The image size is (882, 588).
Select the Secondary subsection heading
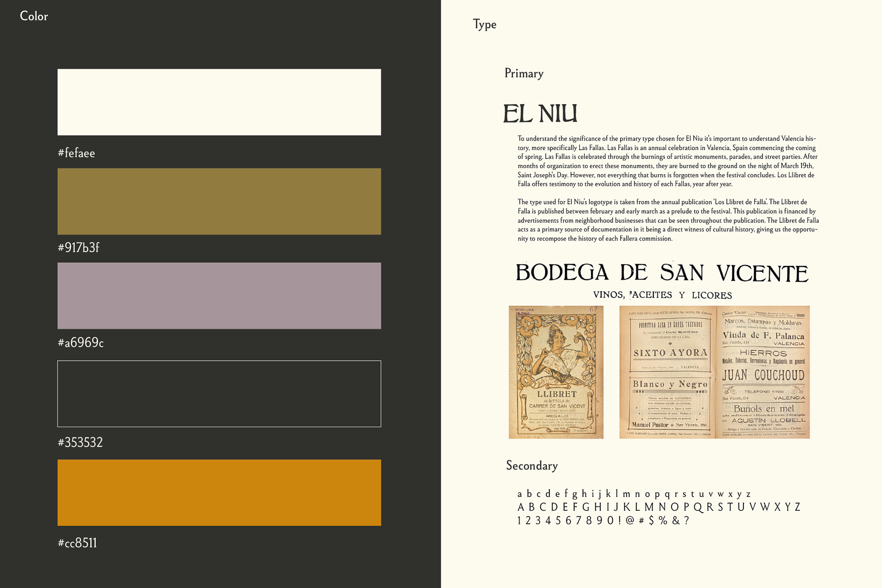tap(531, 466)
